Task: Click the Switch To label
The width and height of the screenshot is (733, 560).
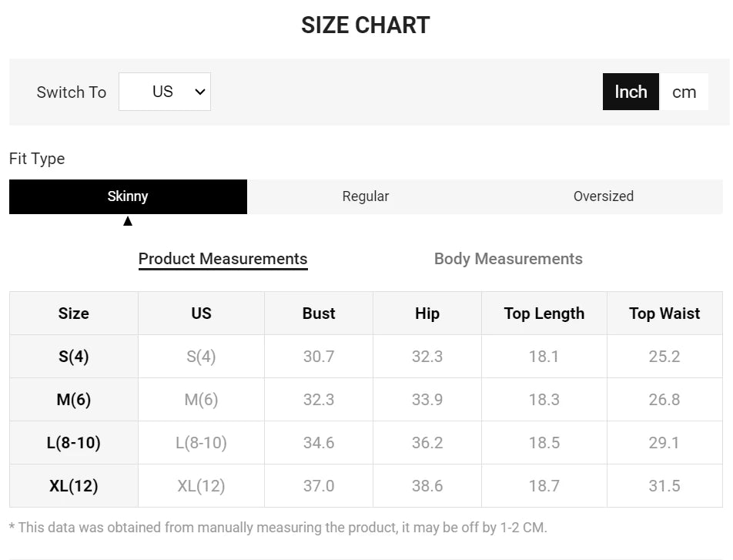Action: pos(72,92)
